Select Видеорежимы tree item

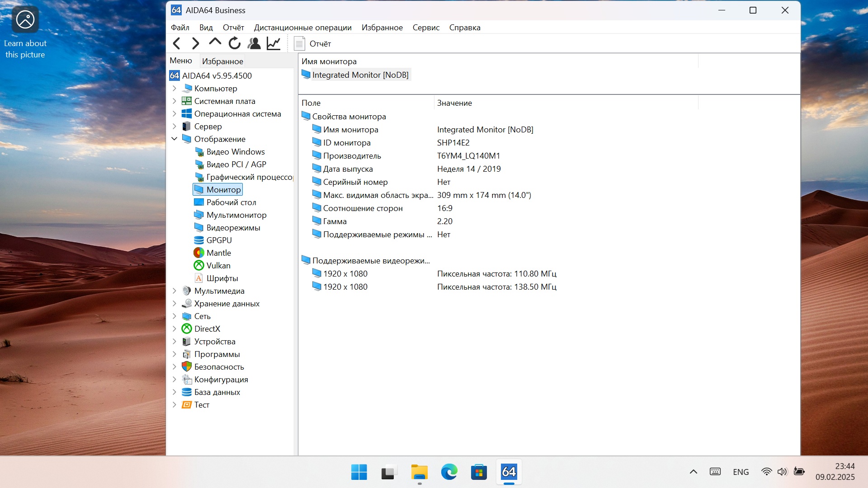pos(233,228)
